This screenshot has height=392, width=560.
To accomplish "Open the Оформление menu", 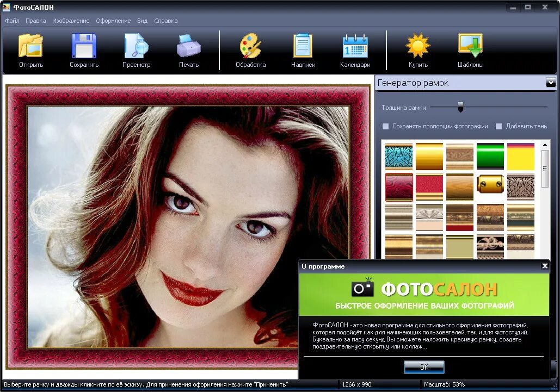I will click(113, 21).
